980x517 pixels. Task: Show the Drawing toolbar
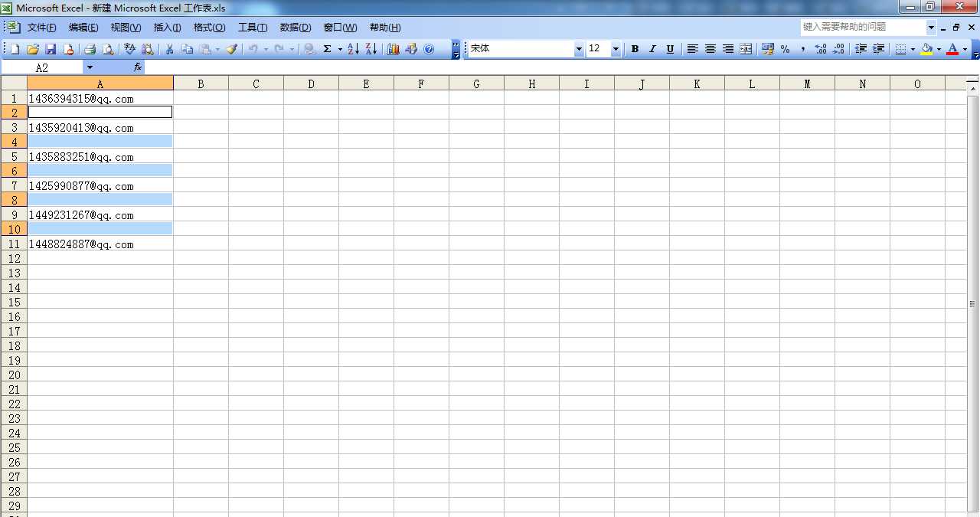click(x=411, y=49)
